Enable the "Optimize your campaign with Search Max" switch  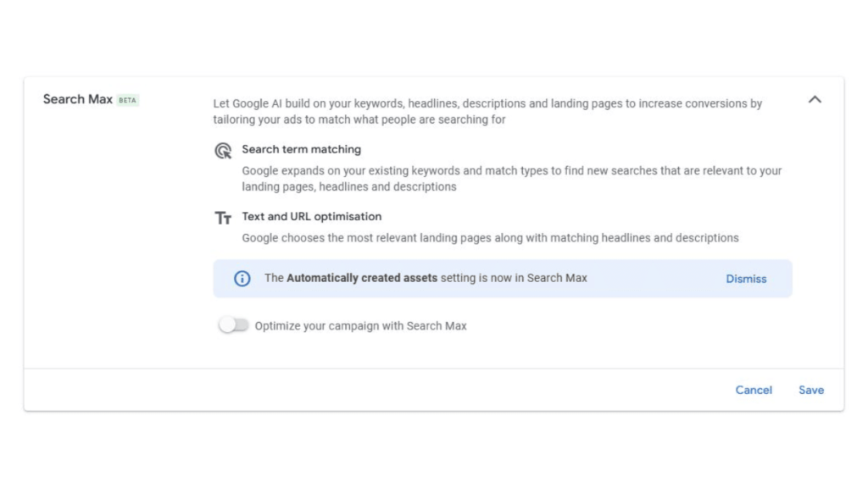coord(234,325)
